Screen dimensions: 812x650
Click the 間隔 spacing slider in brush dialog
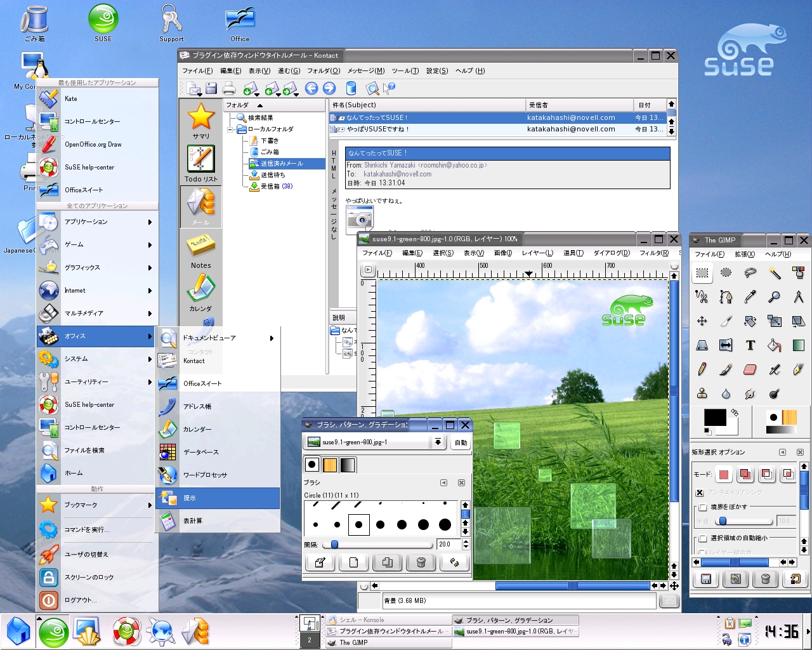[x=377, y=545]
